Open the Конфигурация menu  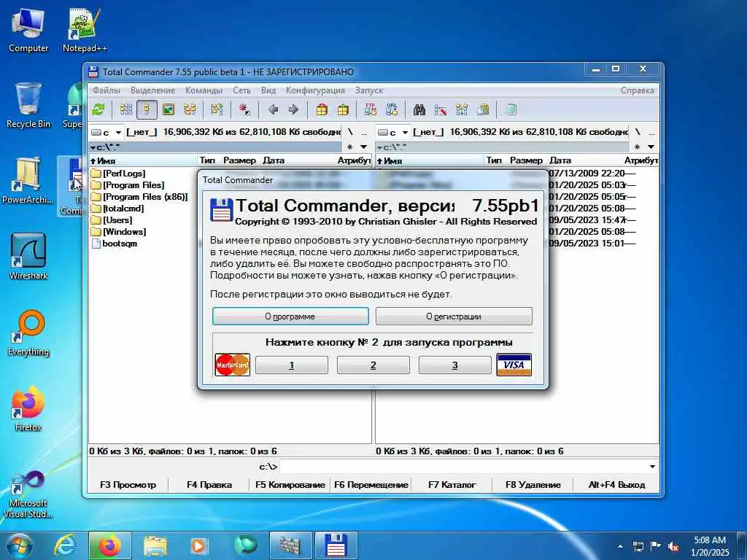[x=315, y=90]
